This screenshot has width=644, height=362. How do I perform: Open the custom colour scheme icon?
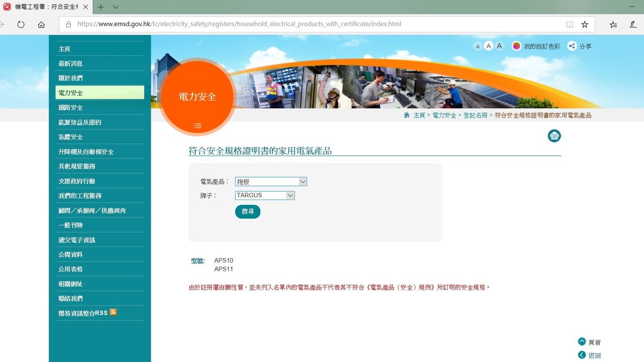tap(516, 46)
